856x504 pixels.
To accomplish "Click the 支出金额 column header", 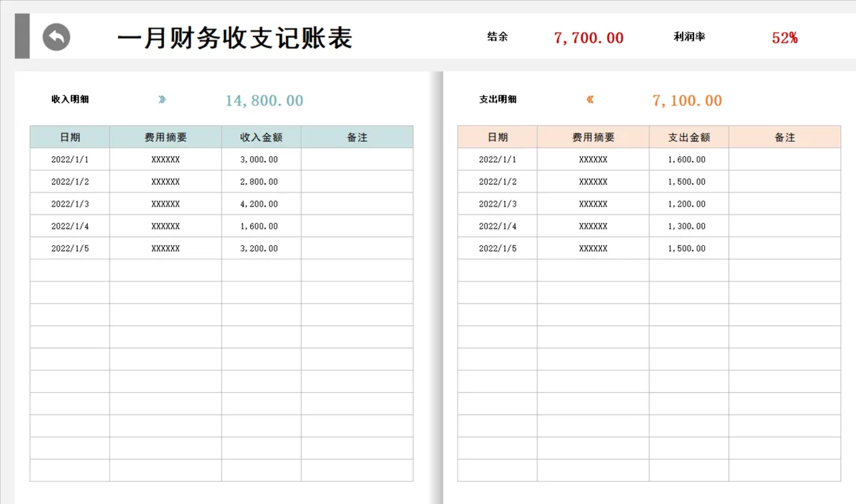I will coord(689,137).
